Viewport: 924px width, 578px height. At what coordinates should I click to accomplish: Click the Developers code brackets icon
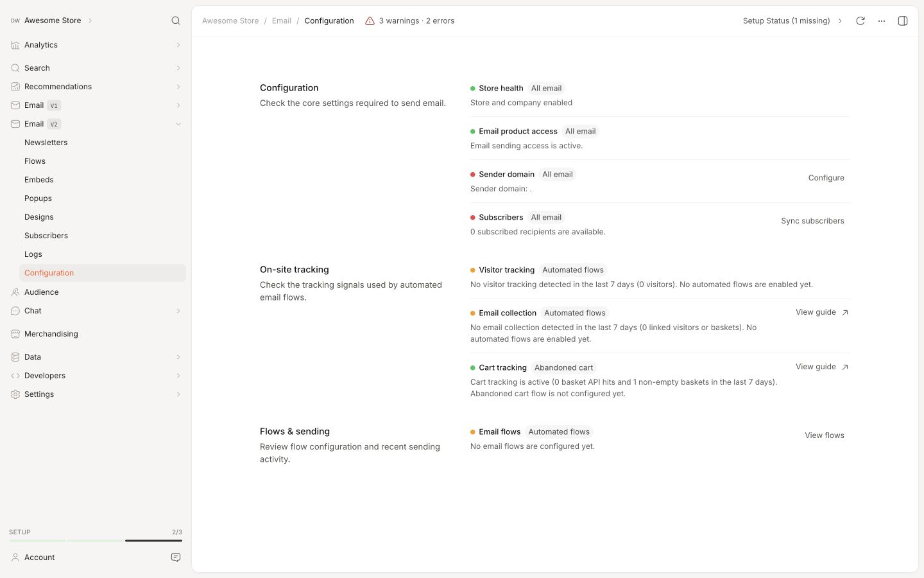(15, 376)
